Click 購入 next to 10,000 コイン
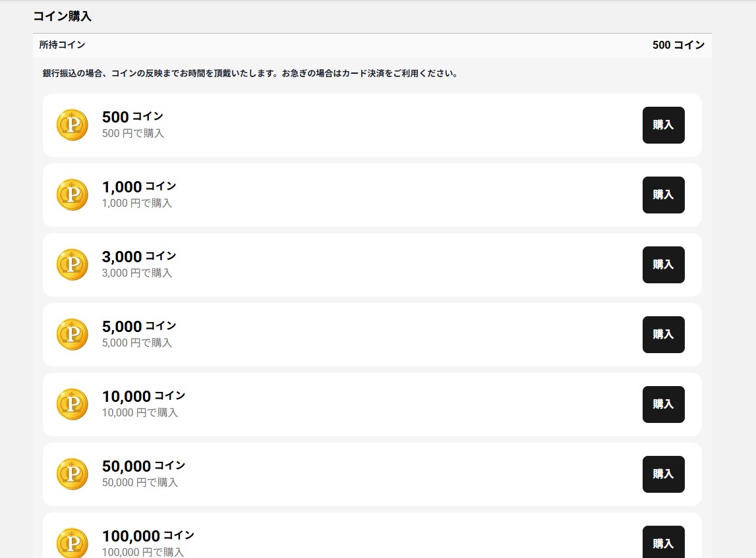Screen dimensions: 756x558 pyautogui.click(x=663, y=405)
